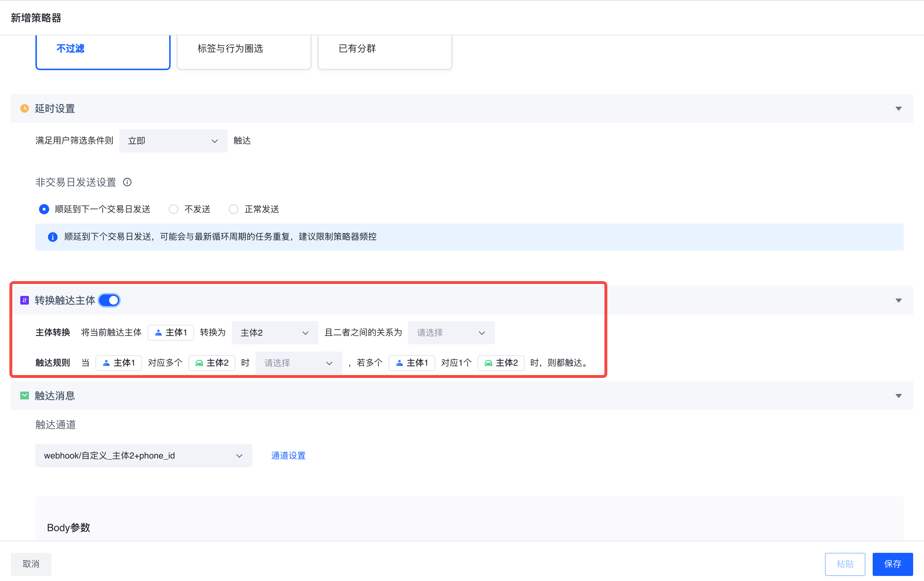The width and height of the screenshot is (924, 581).
Task: Click 通道设置 link
Action: click(x=288, y=455)
